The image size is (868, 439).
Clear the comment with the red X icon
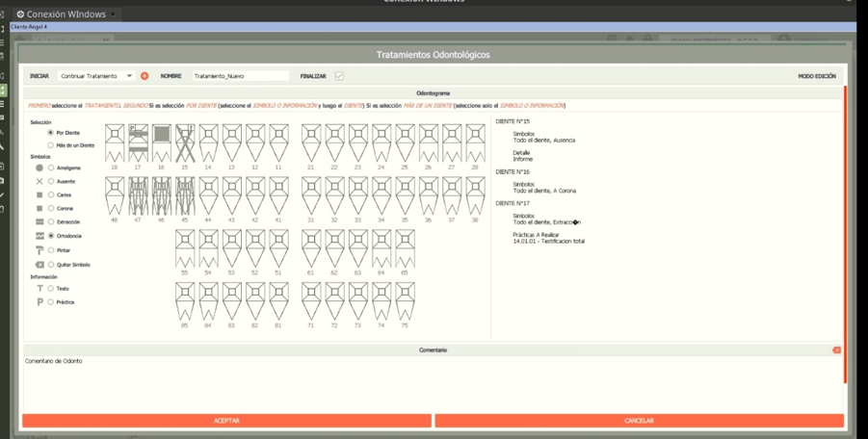pos(836,350)
